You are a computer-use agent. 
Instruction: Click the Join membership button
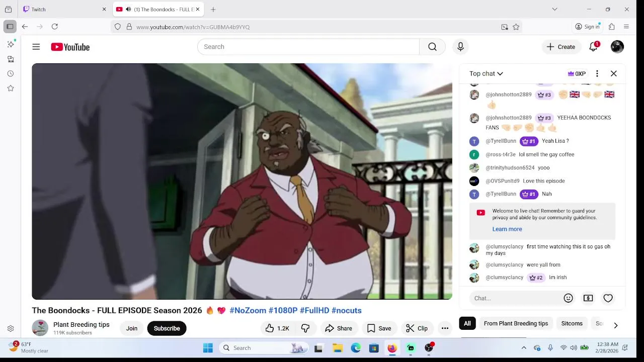click(x=132, y=328)
